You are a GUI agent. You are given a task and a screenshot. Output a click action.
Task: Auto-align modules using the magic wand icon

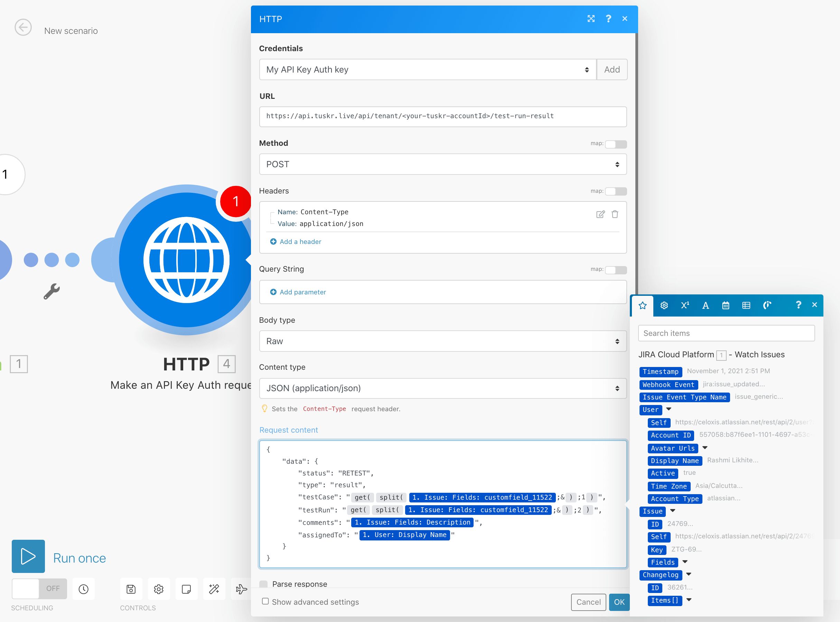click(x=214, y=589)
